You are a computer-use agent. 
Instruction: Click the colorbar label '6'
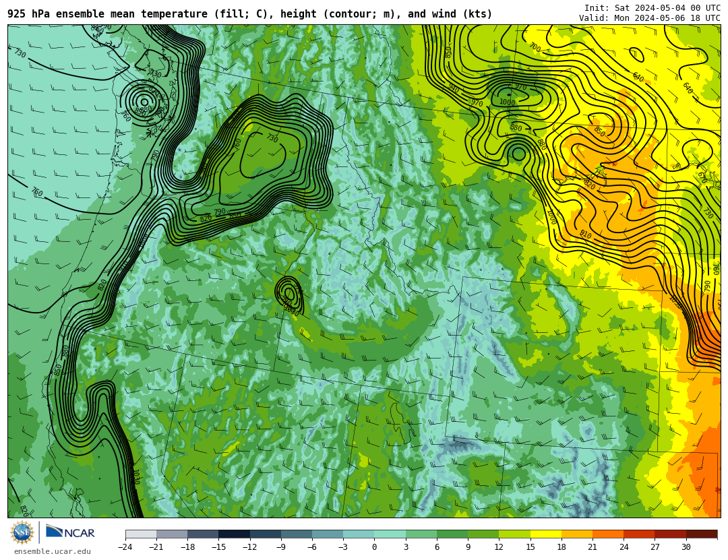click(437, 547)
